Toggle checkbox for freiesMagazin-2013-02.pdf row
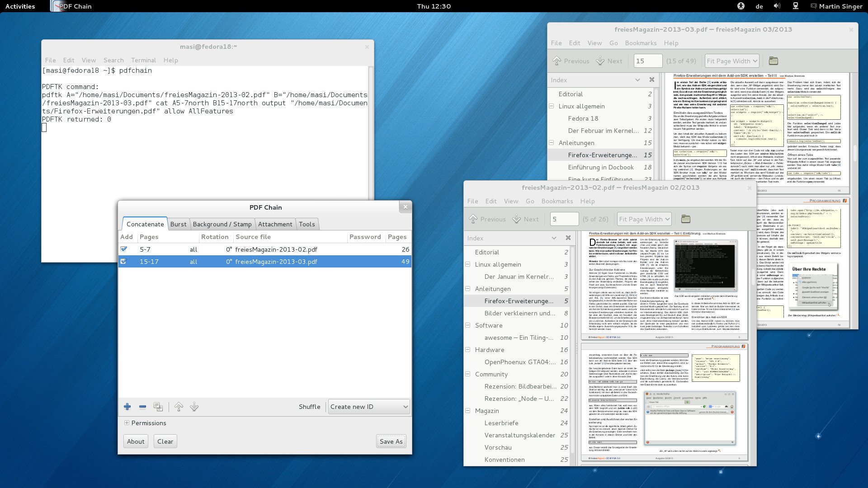Viewport: 868px width, 488px height. [123, 249]
